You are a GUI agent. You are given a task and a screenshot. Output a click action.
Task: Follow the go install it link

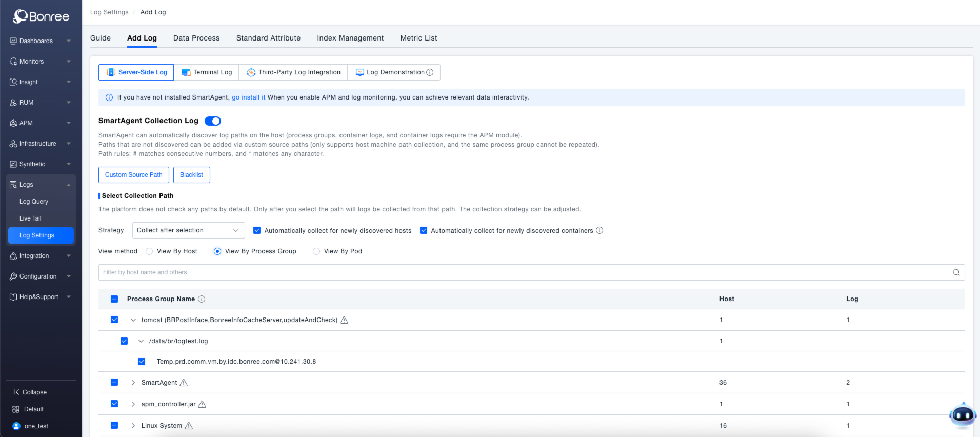pos(248,97)
